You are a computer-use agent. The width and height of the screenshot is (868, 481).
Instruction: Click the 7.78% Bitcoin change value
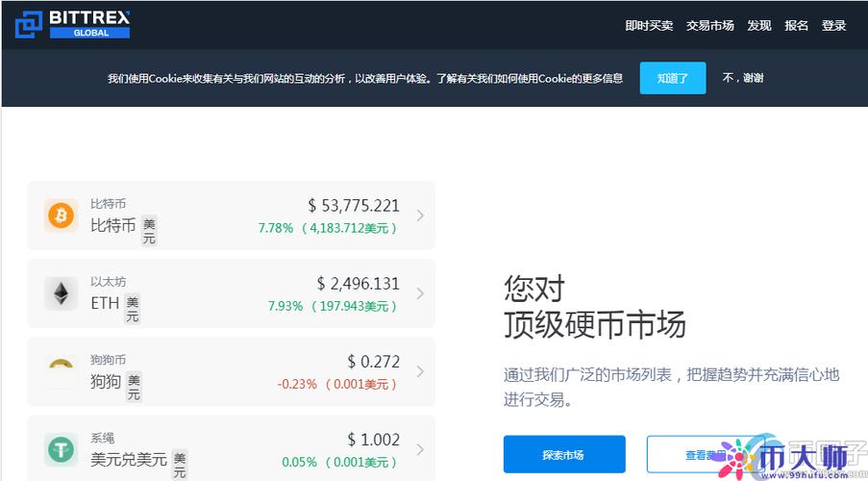click(x=276, y=228)
